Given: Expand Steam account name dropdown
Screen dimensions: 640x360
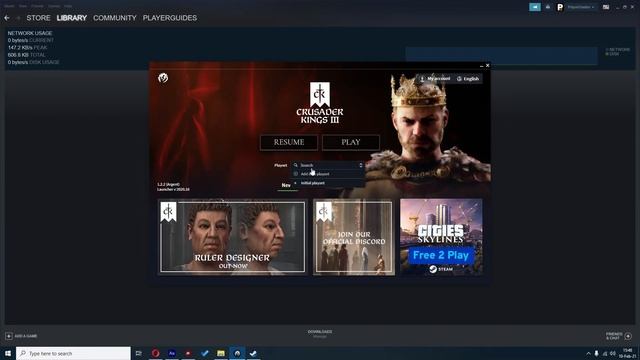Looking at the screenshot, I should pyautogui.click(x=581, y=7).
